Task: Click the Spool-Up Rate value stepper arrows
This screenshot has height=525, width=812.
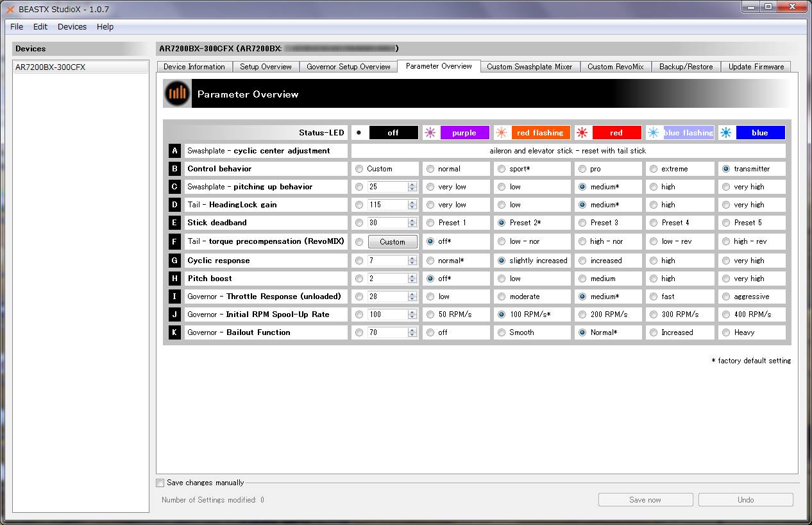Action: click(x=412, y=314)
